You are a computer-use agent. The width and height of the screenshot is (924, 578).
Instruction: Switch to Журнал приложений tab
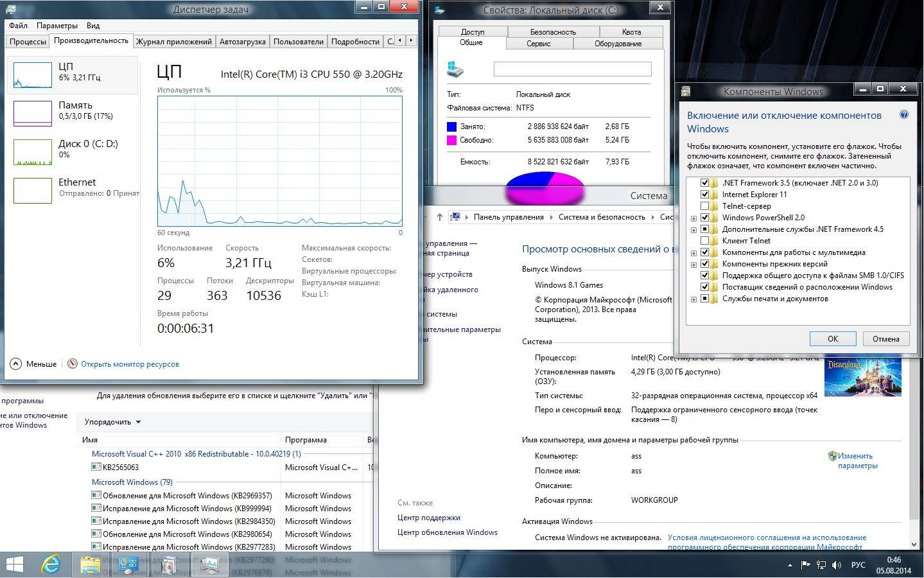click(x=173, y=41)
